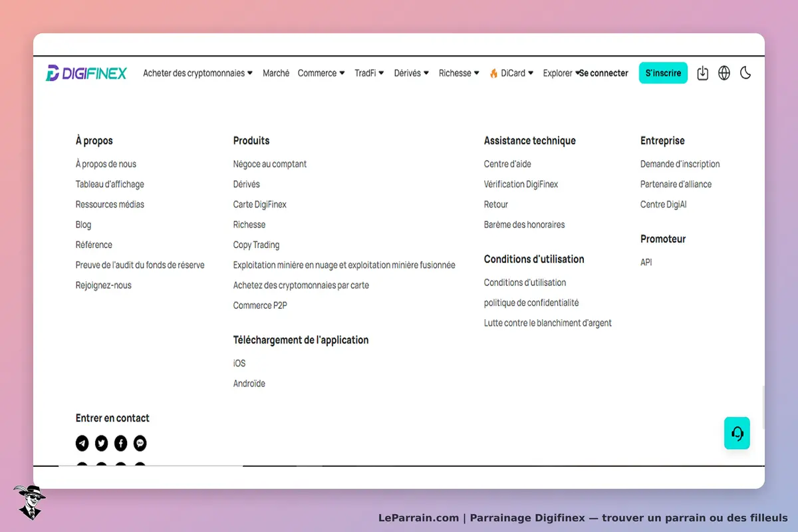Click the S'inscrire button
This screenshot has height=532, width=798.
coord(663,73)
